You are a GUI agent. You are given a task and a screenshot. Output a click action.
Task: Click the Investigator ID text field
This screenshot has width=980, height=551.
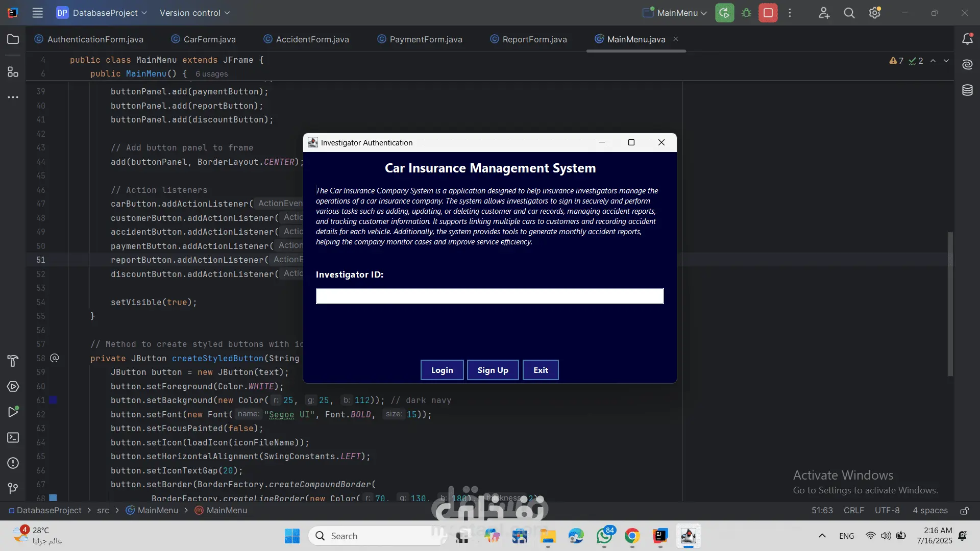489,296
